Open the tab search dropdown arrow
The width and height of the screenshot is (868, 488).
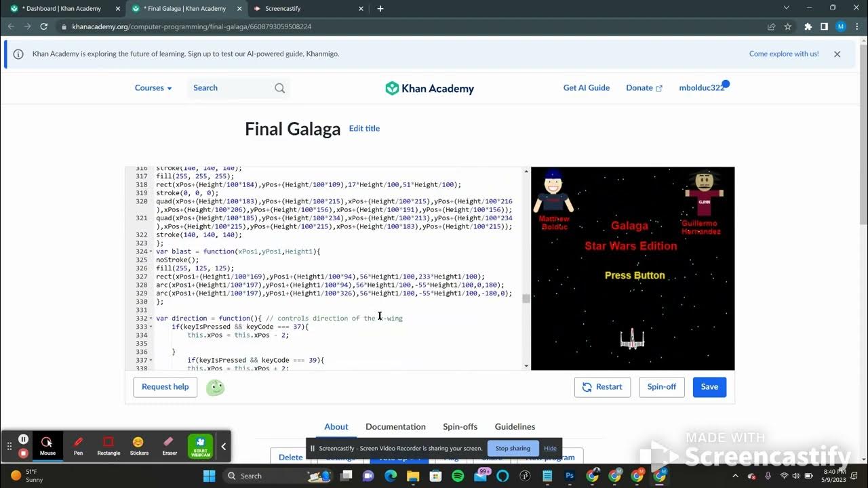click(x=787, y=8)
